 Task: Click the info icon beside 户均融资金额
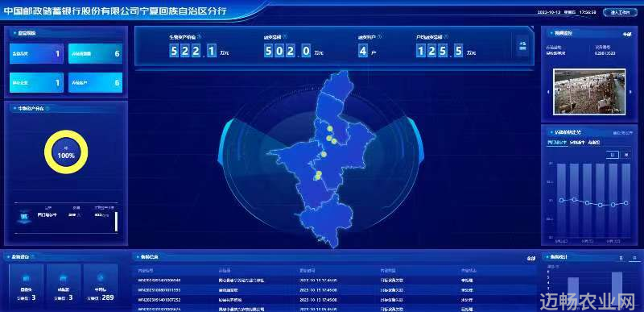447,36
